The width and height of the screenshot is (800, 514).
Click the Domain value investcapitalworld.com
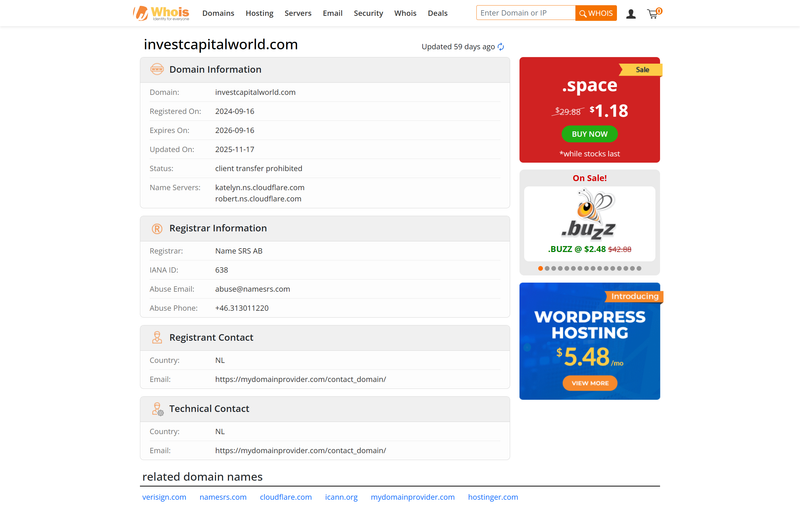[x=255, y=92]
